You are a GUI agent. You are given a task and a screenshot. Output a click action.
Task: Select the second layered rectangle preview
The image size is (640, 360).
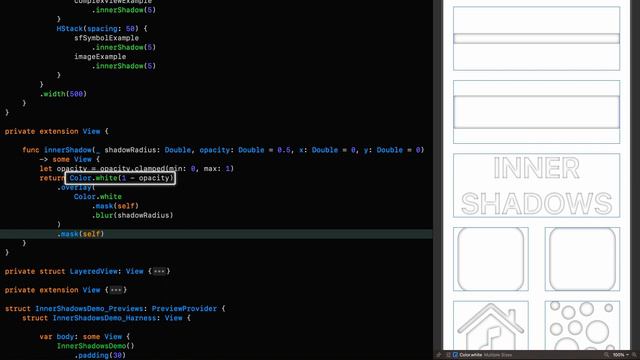point(536,112)
